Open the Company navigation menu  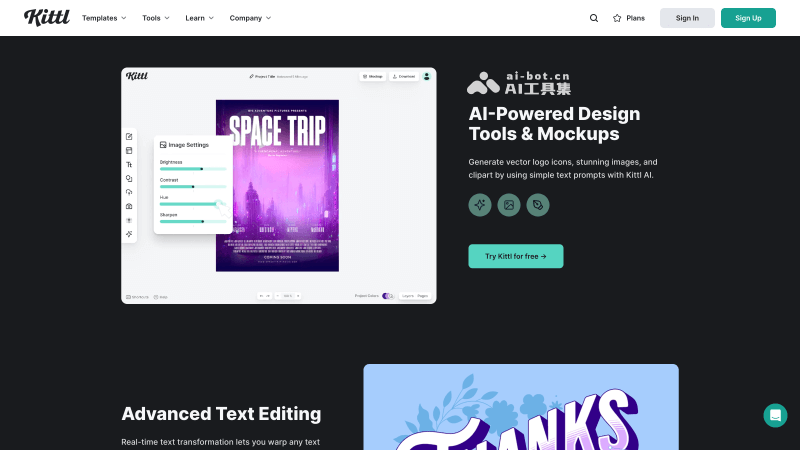tap(250, 18)
